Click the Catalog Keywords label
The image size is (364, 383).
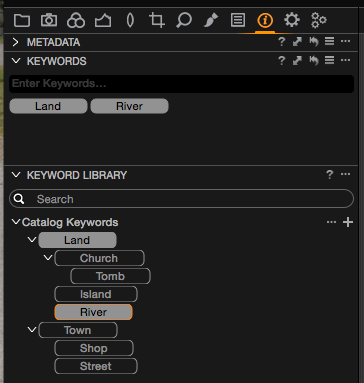click(70, 222)
